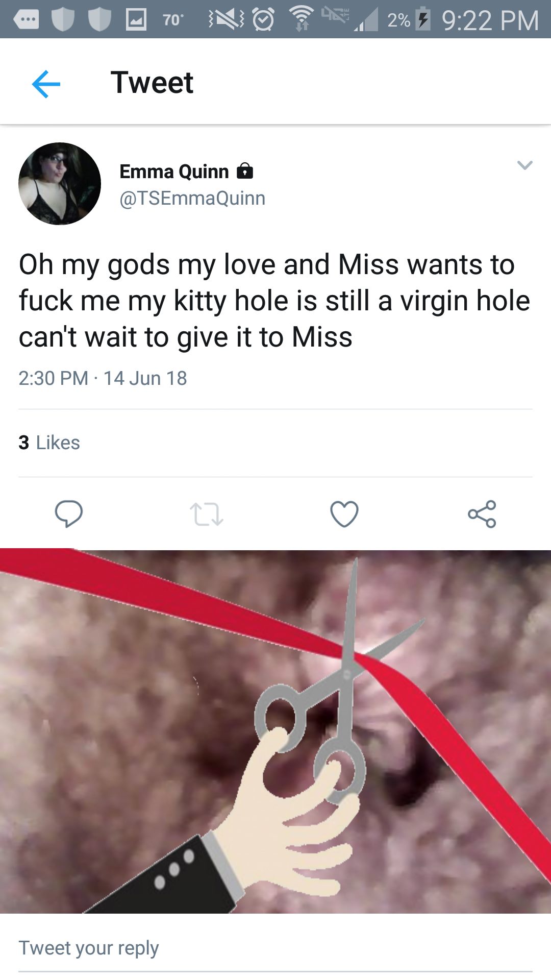Tap the alarm clock status icon
Viewport: 551px width, 980px height.
[263, 20]
